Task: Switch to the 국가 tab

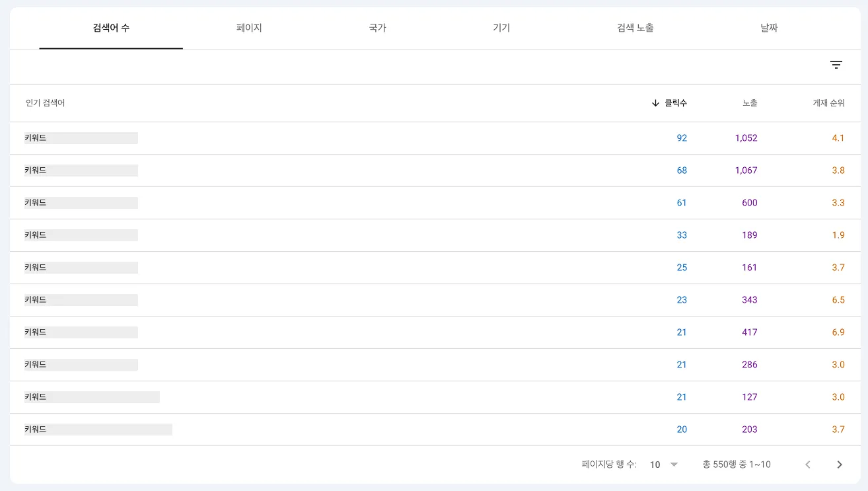Action: [x=377, y=28]
